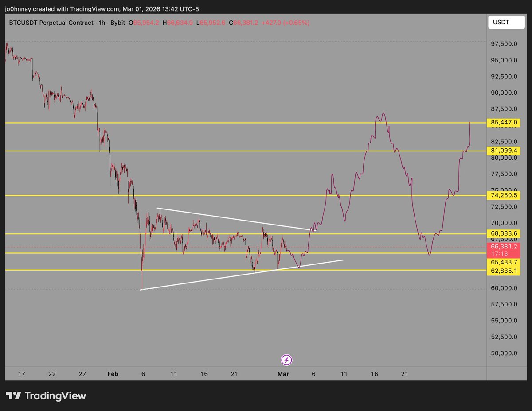The height and width of the screenshot is (411, 532).
Task: Open the USDT currency selector
Action: point(506,23)
